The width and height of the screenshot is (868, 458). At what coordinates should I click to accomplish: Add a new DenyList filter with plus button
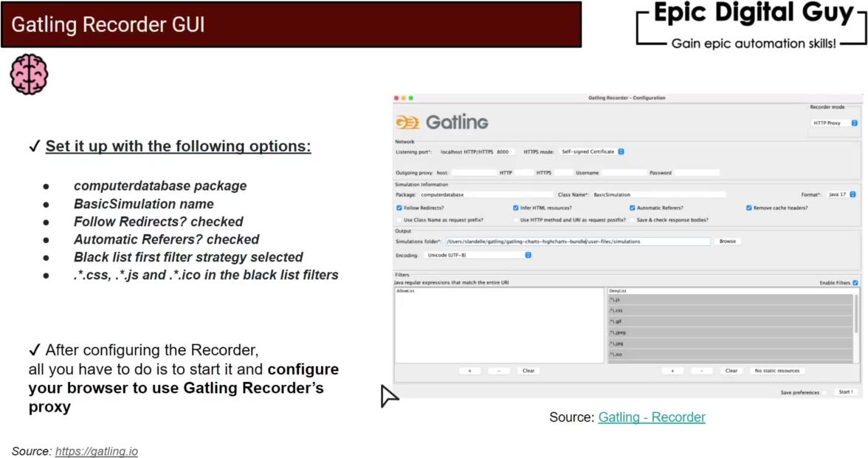[672, 371]
